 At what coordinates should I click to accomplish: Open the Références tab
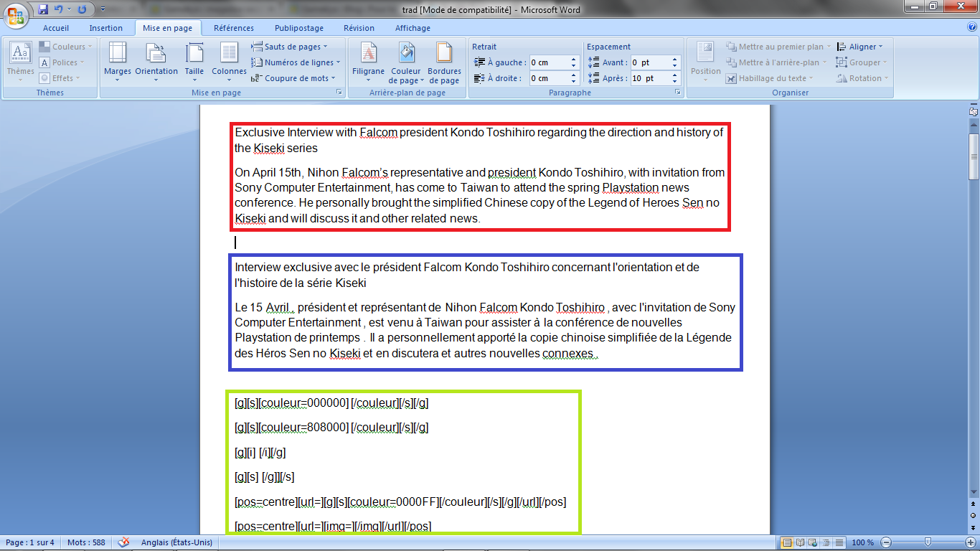[x=234, y=28]
